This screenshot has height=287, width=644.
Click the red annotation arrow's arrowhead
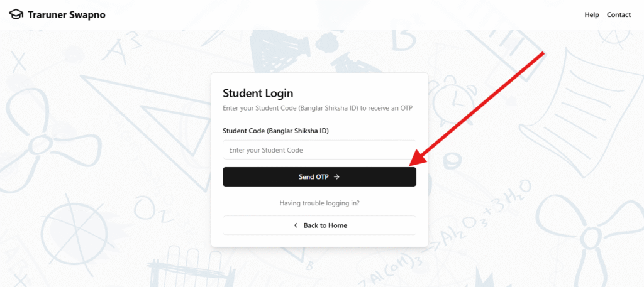(x=417, y=161)
